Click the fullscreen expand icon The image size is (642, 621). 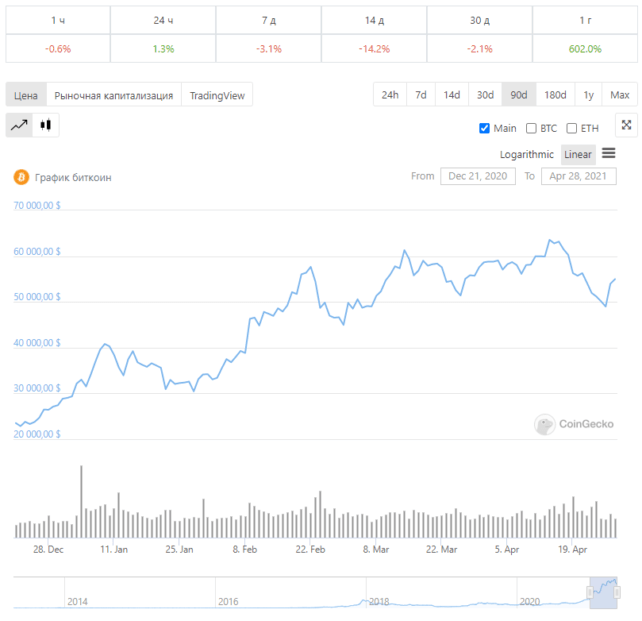tap(626, 125)
